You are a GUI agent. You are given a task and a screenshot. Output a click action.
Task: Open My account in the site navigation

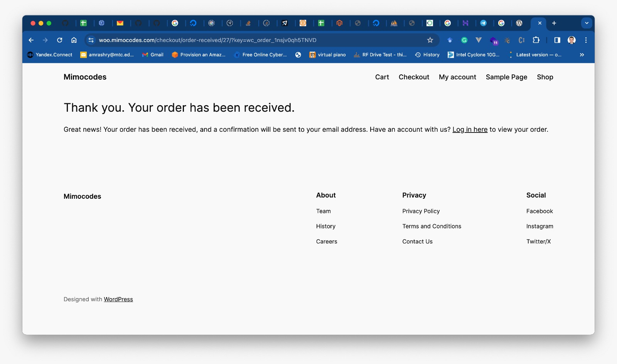coord(457,77)
